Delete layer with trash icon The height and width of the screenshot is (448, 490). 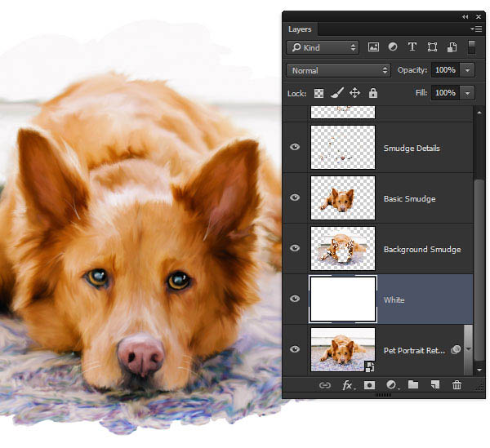pyautogui.click(x=457, y=385)
